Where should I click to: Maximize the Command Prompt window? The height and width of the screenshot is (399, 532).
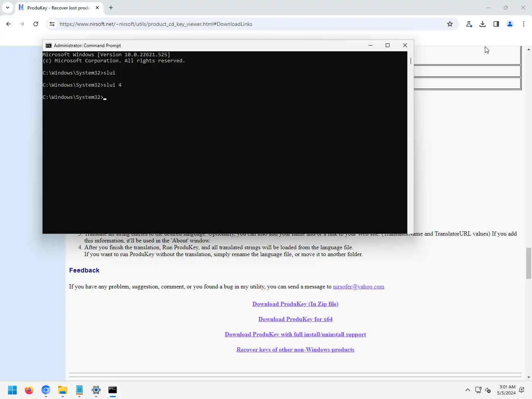[x=388, y=45]
